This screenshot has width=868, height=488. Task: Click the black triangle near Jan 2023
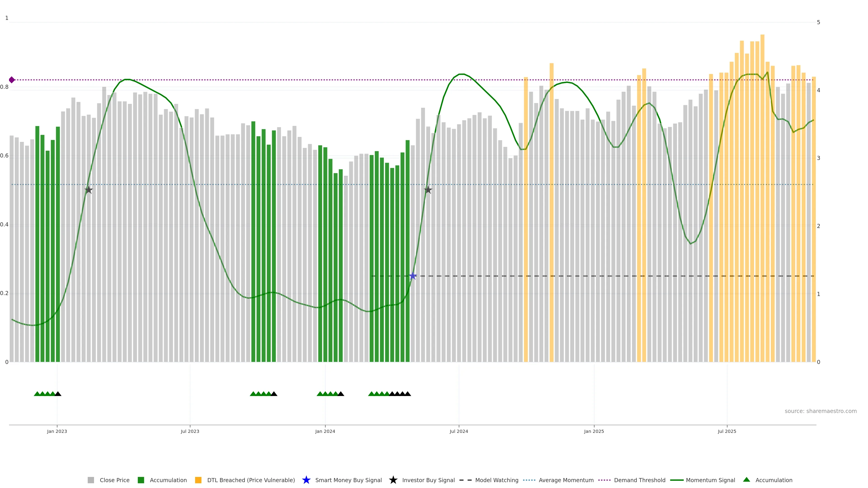point(58,394)
